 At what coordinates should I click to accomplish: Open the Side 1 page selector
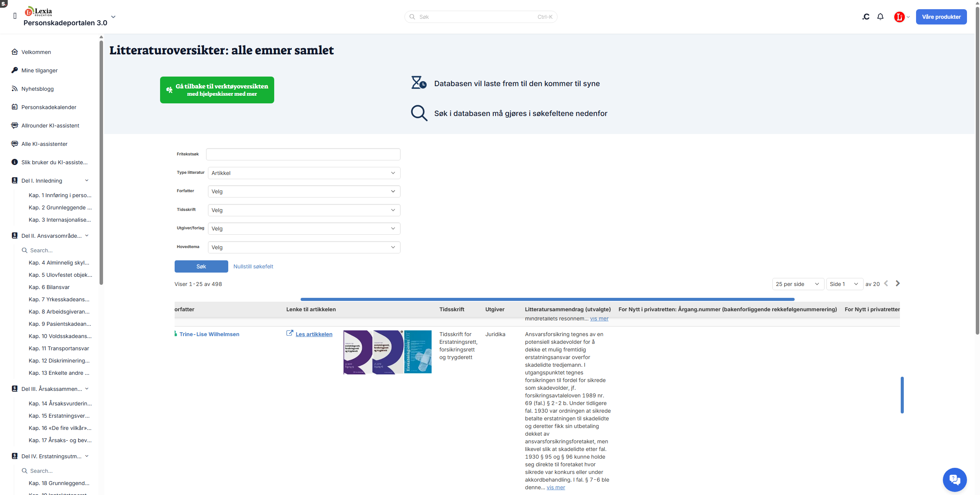coord(844,284)
